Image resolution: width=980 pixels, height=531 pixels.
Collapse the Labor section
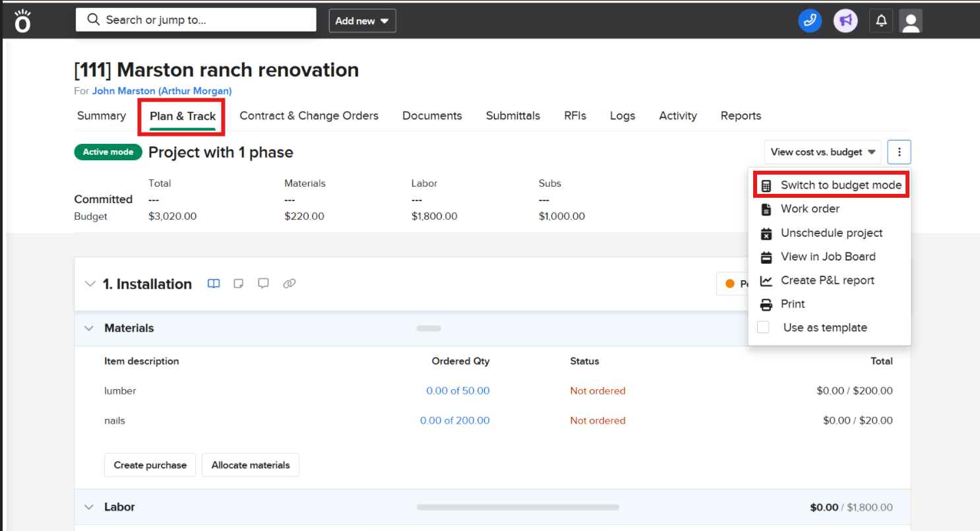(x=89, y=507)
